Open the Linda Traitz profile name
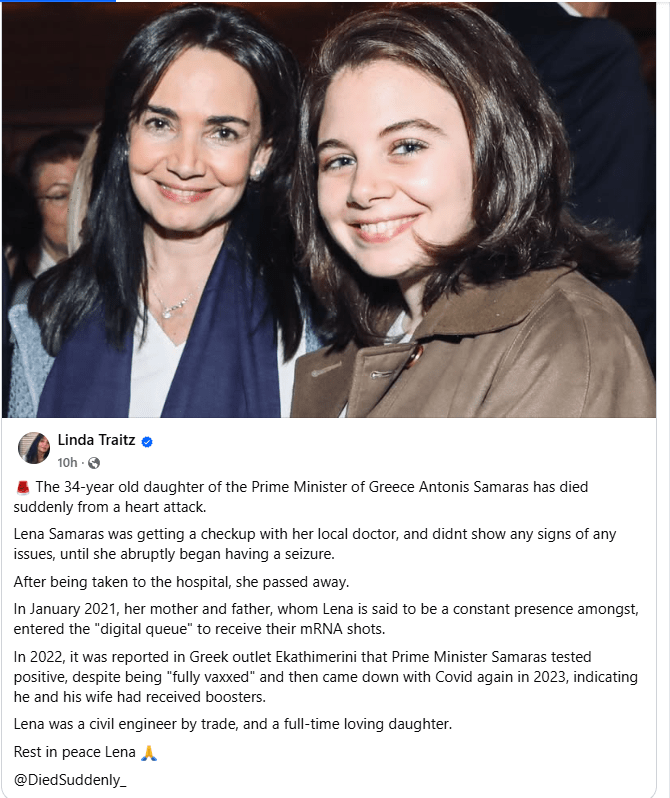The height and width of the screenshot is (798, 670). click(96, 440)
